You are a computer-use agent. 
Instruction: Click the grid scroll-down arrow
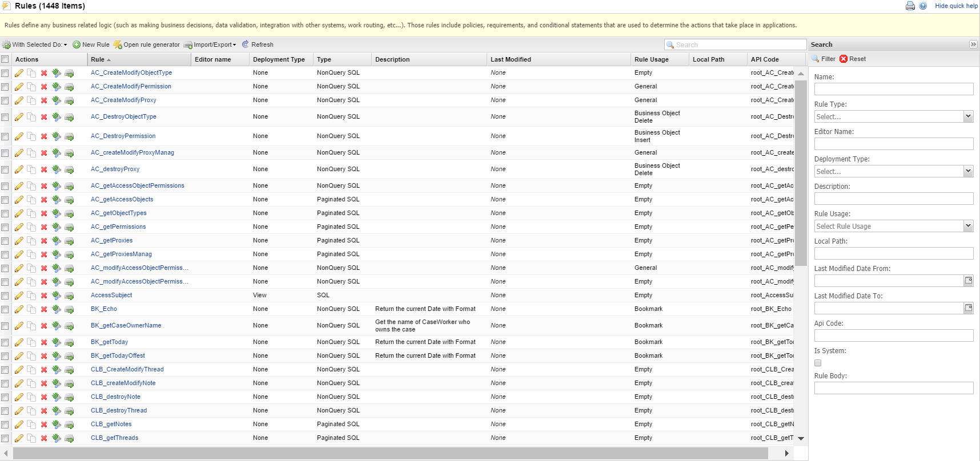click(801, 438)
